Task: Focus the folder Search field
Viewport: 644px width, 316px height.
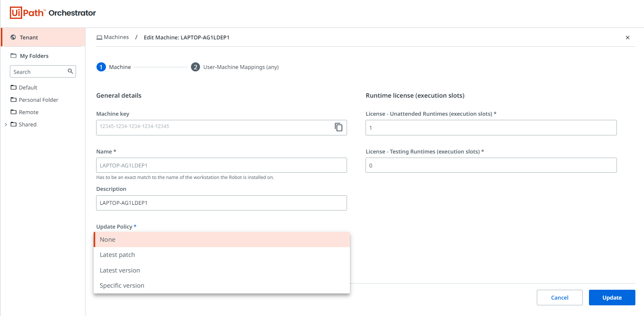Action: (x=43, y=71)
